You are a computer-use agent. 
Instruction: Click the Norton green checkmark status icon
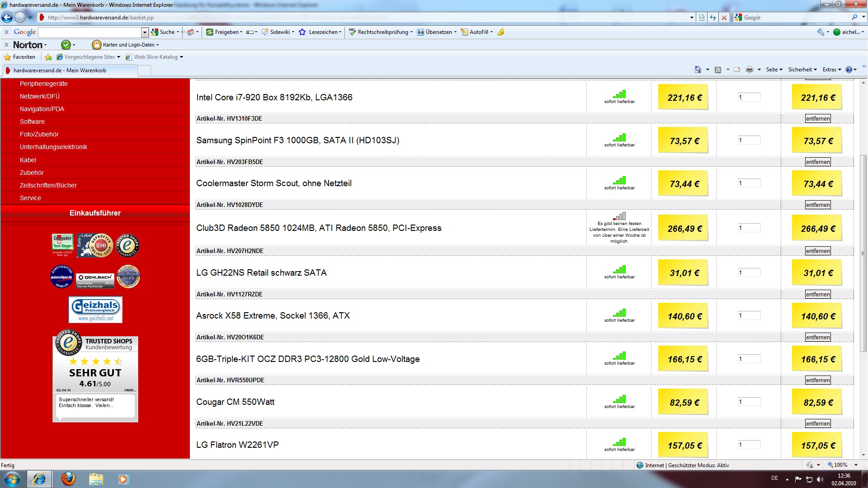66,45
